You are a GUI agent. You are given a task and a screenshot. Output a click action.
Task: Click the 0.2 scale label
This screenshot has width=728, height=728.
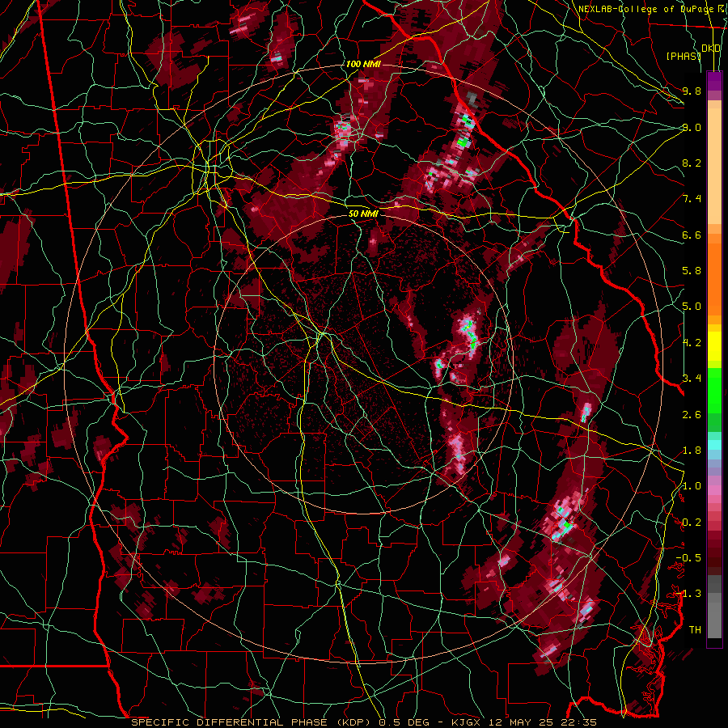click(x=692, y=523)
